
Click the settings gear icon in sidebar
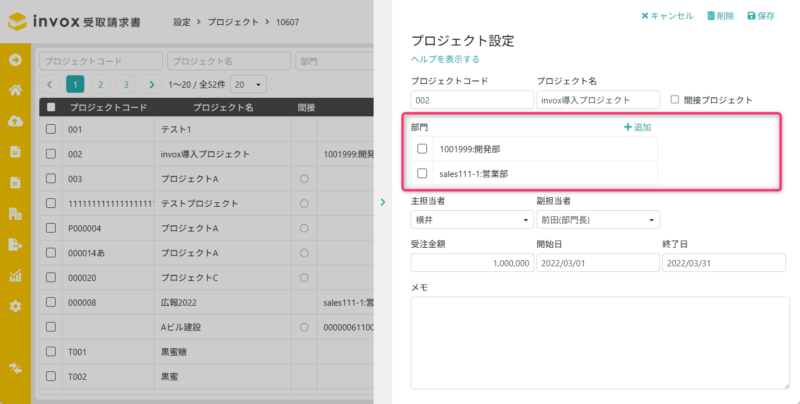[x=15, y=306]
